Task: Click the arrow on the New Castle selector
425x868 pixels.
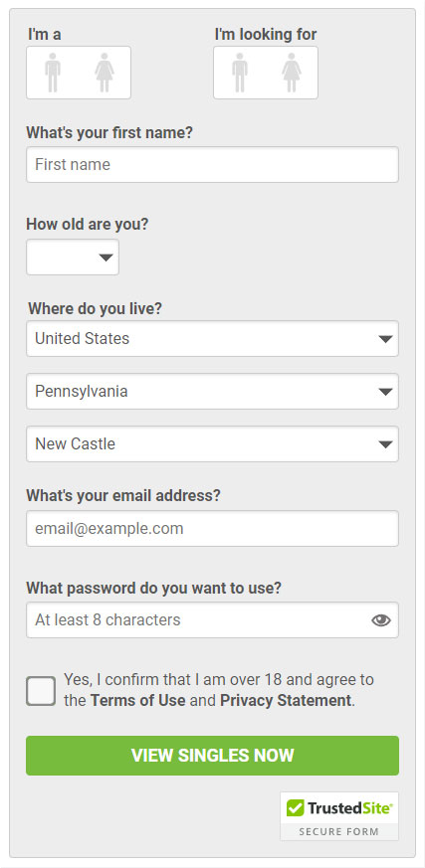Action: [385, 444]
